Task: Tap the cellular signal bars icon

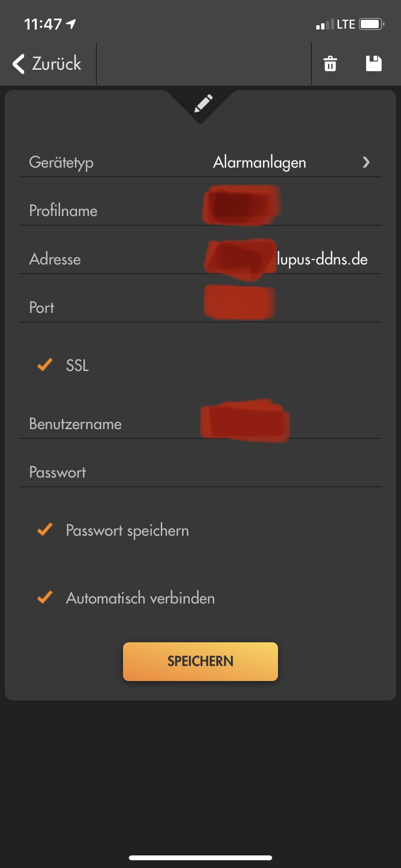Action: (x=324, y=25)
